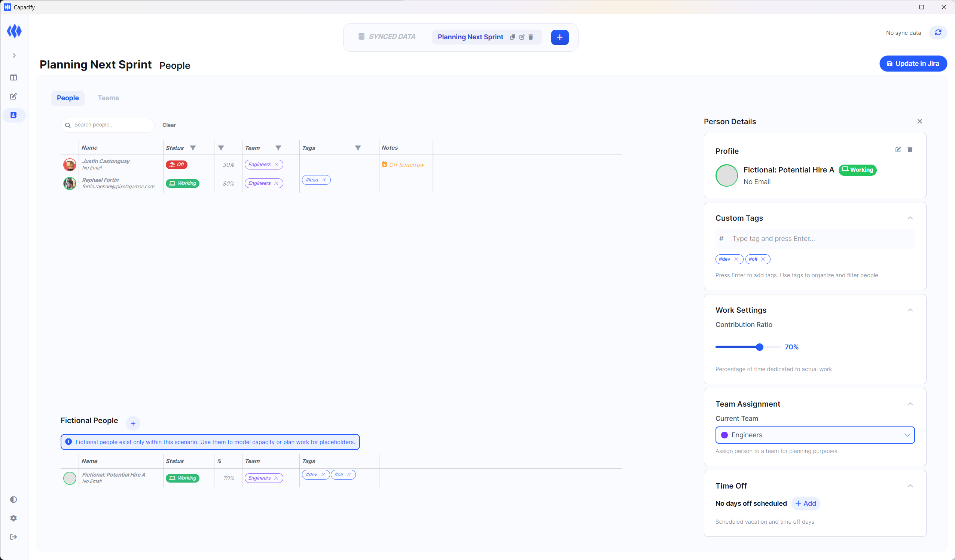955x560 pixels.
Task: Click the sync refresh icon
Action: tap(937, 33)
